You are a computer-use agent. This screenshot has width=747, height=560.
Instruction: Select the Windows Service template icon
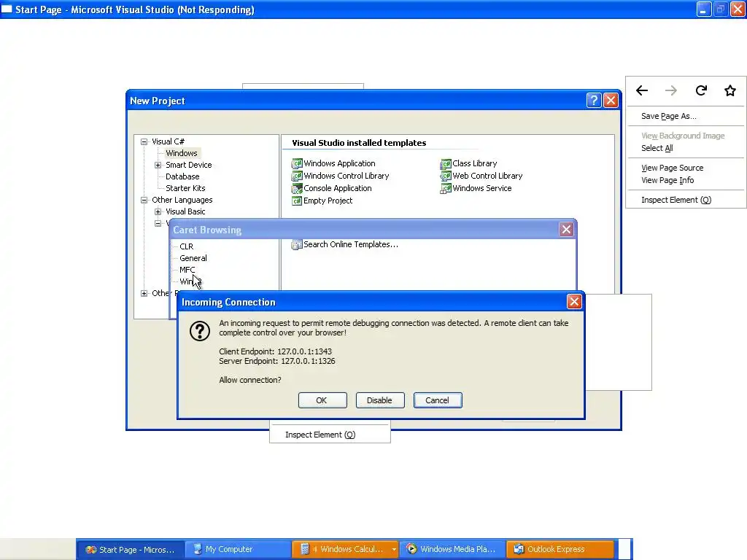pyautogui.click(x=446, y=189)
